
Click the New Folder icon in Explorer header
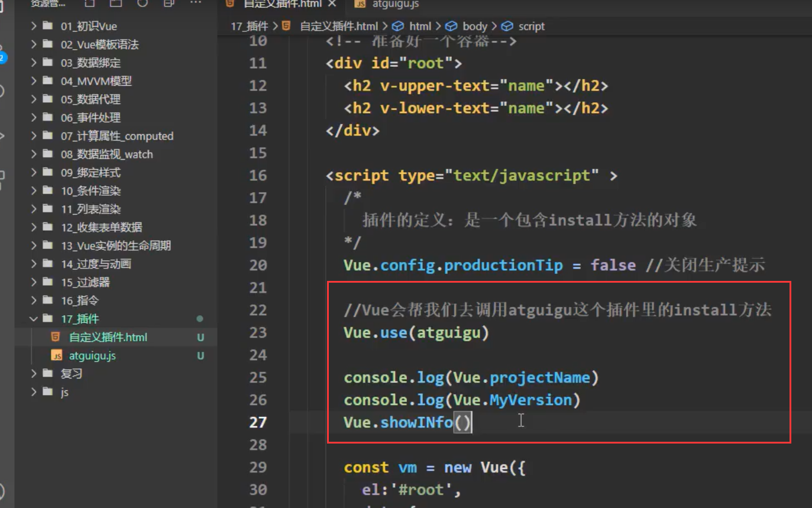point(116,4)
